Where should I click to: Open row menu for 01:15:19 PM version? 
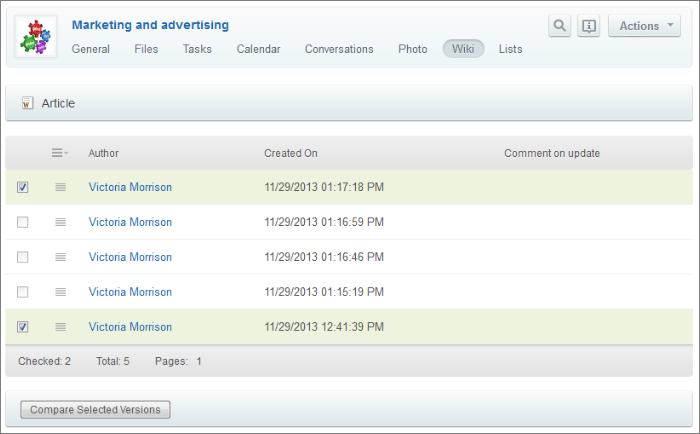[x=60, y=292]
